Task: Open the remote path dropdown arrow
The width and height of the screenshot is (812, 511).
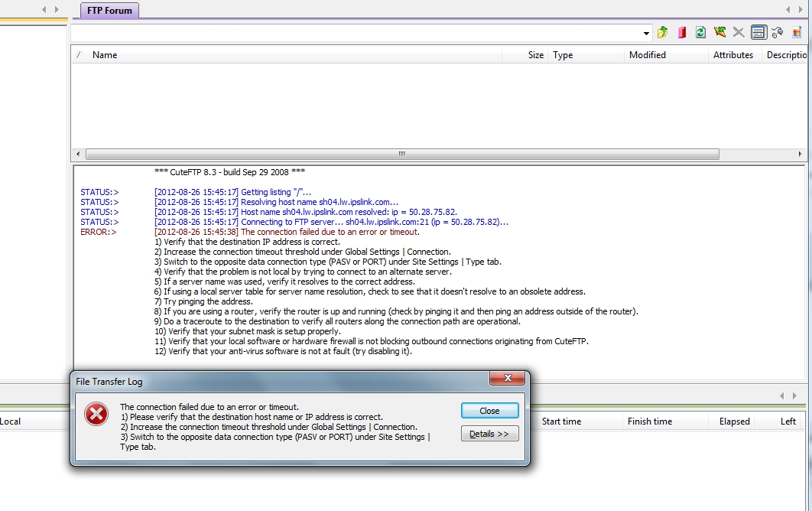Action: 647,33
